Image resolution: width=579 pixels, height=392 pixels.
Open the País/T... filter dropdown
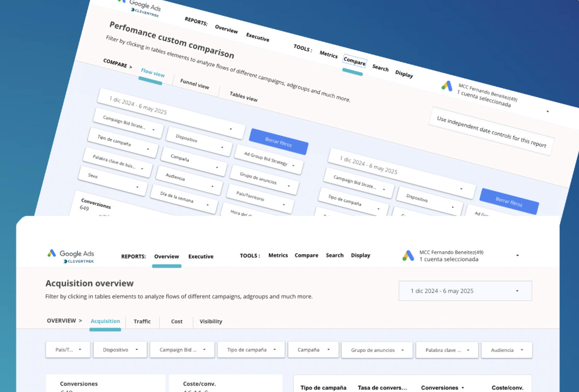[x=68, y=350]
